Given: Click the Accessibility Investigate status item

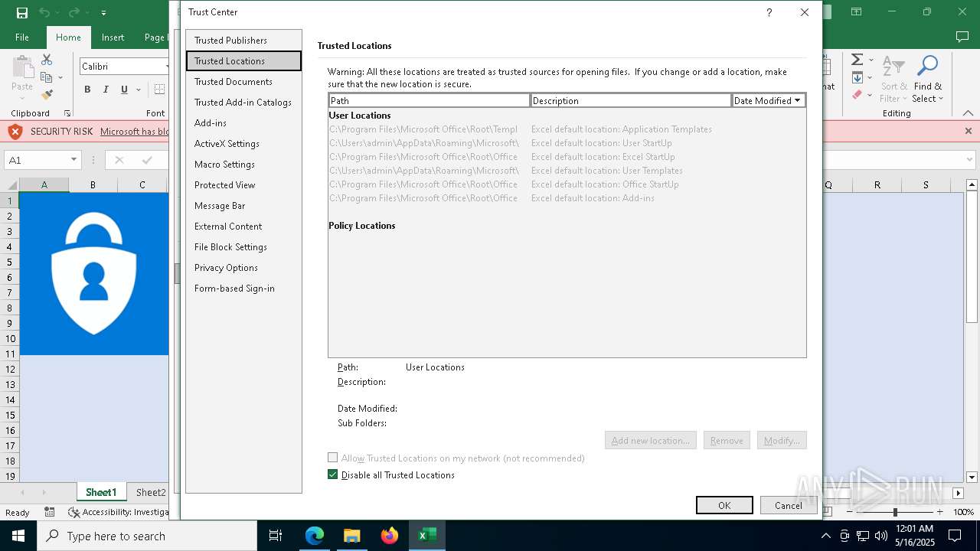Looking at the screenshot, I should coord(119,512).
